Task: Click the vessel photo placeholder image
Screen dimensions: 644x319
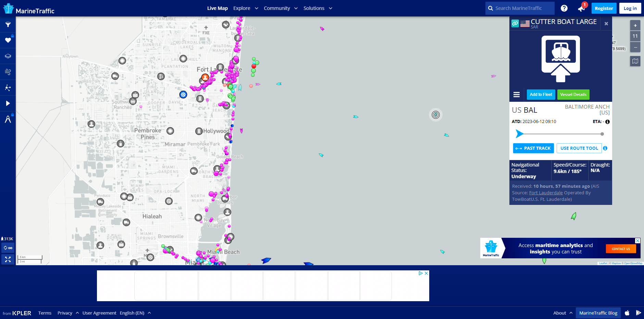Action: 561,59
